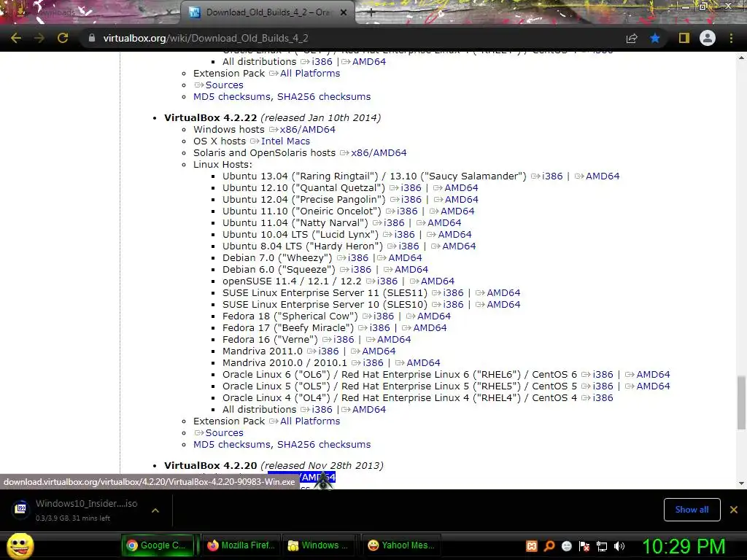Viewport: 747px width, 560px height.
Task: Download Ubuntu 11.10 Oneiric Ocelot AMD64
Action: [457, 211]
